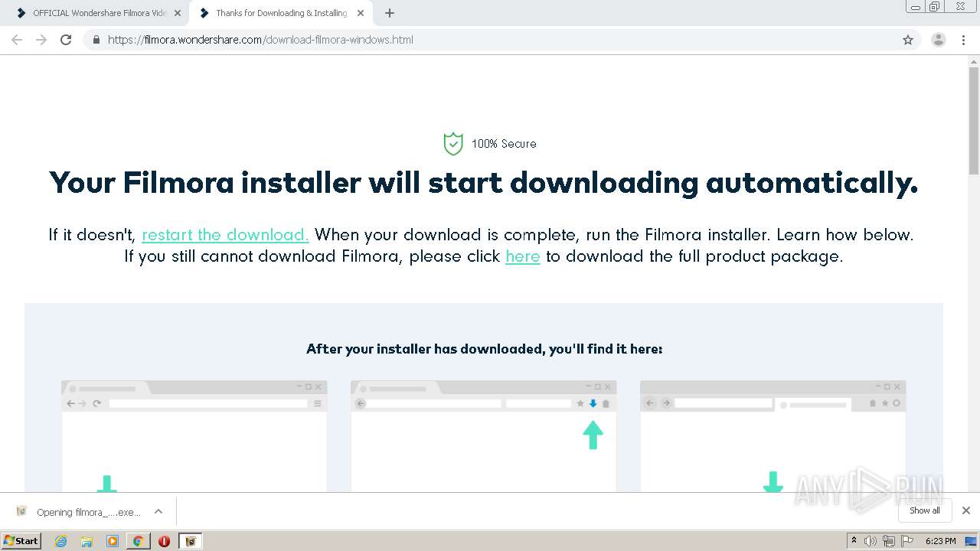Switch to Chrome in the taskbar
This screenshot has height=551, width=980.
click(139, 541)
